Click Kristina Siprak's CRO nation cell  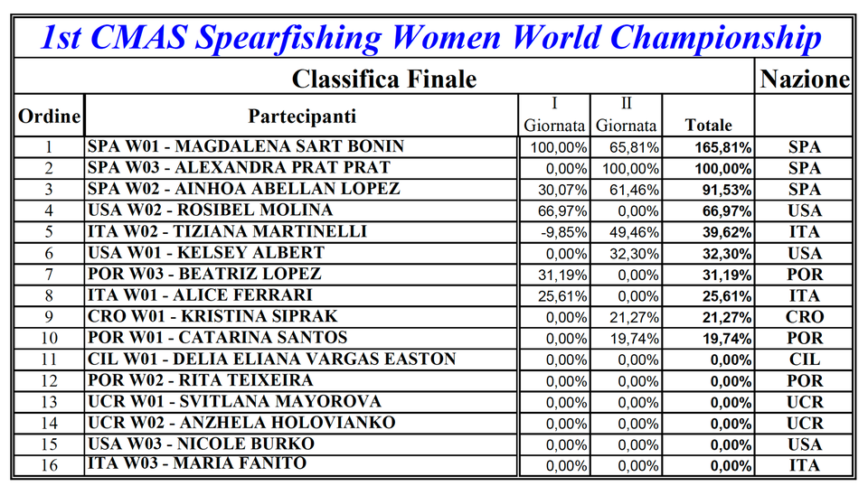[805, 317]
